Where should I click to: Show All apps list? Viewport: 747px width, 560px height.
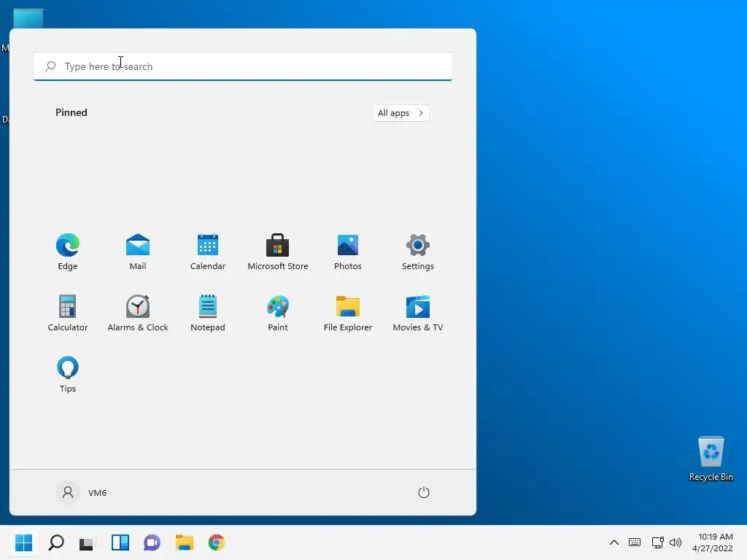(400, 113)
